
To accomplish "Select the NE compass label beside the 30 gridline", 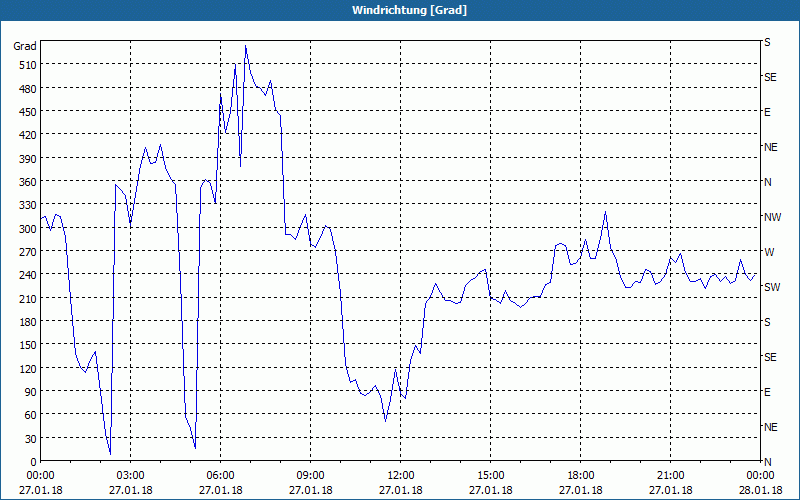I will pyautogui.click(x=770, y=427).
